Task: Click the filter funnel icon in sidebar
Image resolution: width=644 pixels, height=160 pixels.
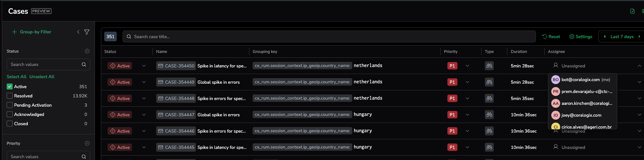Action: point(87,32)
